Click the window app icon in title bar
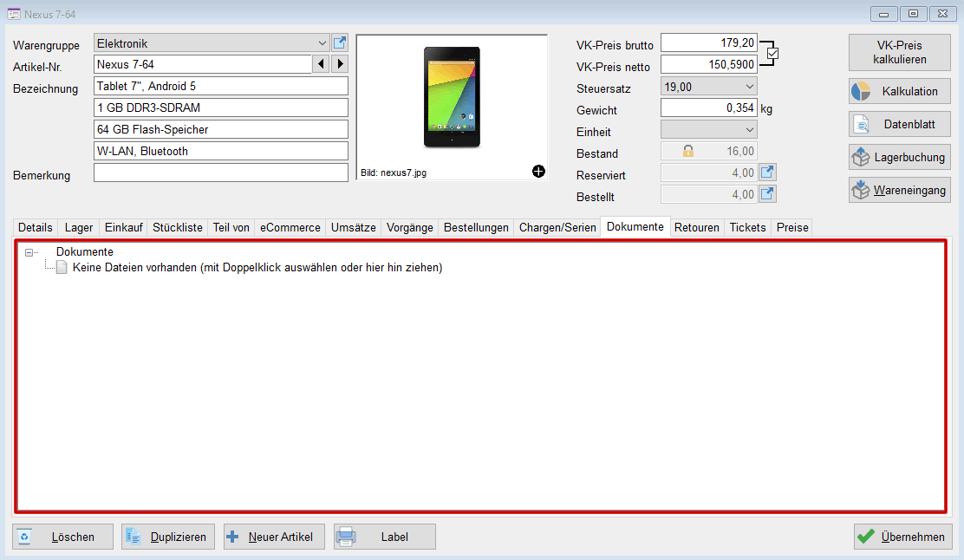 tap(14, 14)
